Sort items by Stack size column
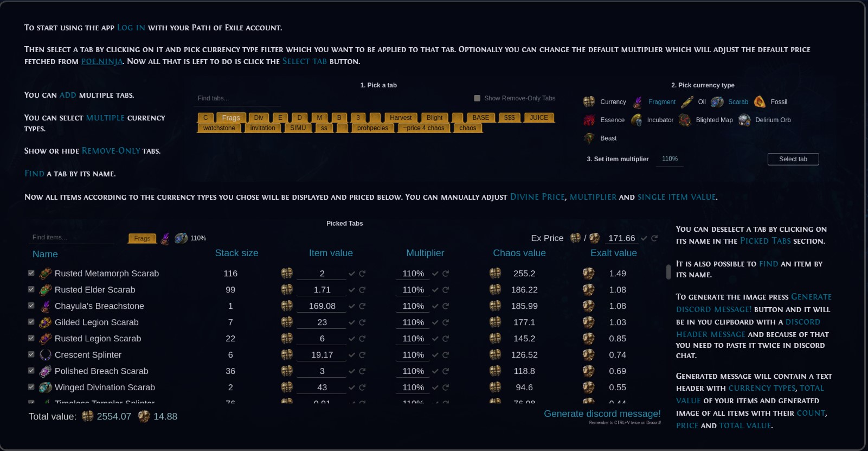Screen dimensions: 868x451 point(236,253)
